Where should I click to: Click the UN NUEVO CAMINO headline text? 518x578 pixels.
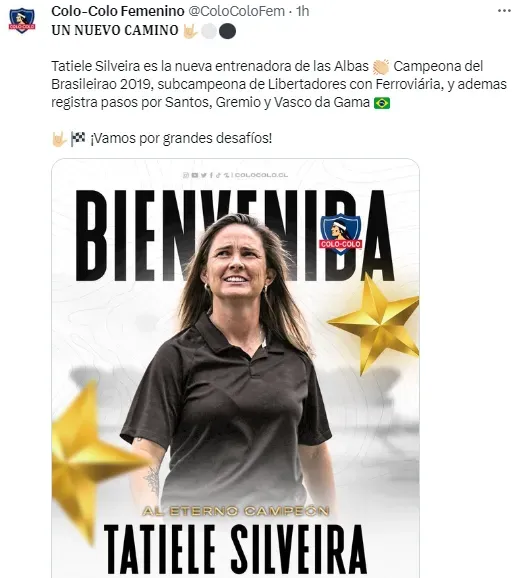point(115,31)
